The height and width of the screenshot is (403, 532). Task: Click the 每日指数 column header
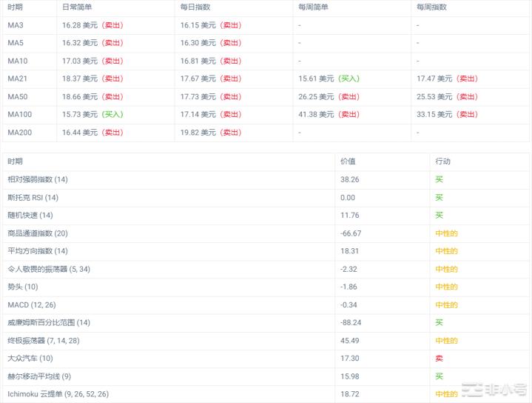195,7
